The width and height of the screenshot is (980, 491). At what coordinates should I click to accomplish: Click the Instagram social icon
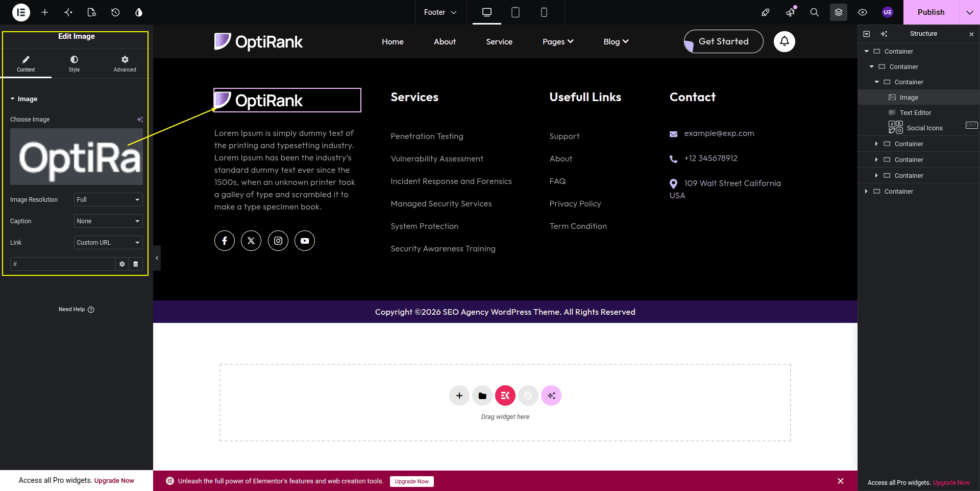[x=278, y=241]
